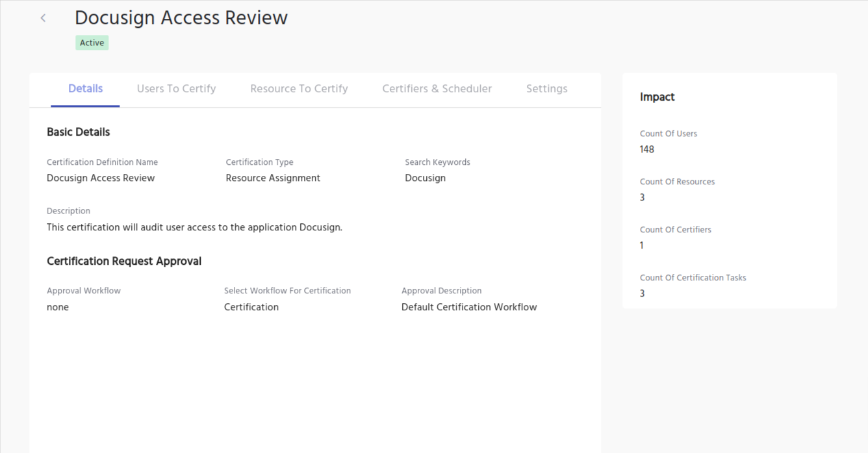Click the Certification value under Select Workflow
Image resolution: width=868 pixels, height=453 pixels.
tap(251, 307)
